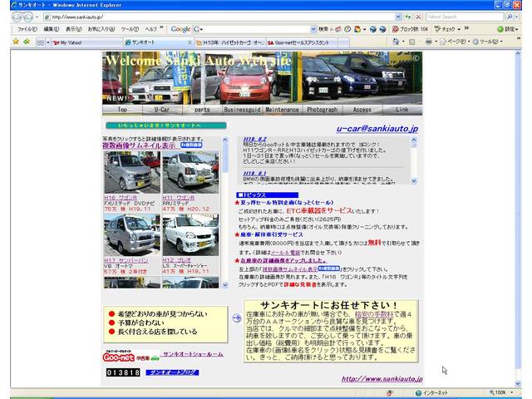The height and width of the screenshot is (399, 532).
Task: Click the Refresh page icon
Action: click(x=408, y=17)
